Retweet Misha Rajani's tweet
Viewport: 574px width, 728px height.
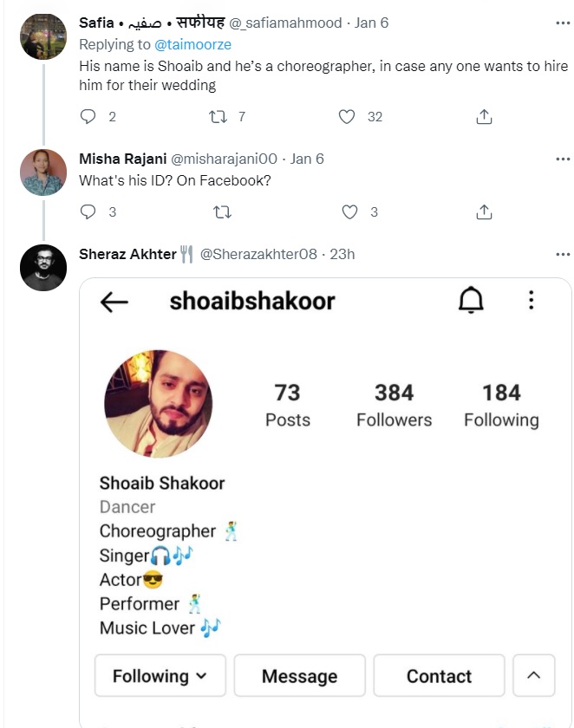point(222,211)
